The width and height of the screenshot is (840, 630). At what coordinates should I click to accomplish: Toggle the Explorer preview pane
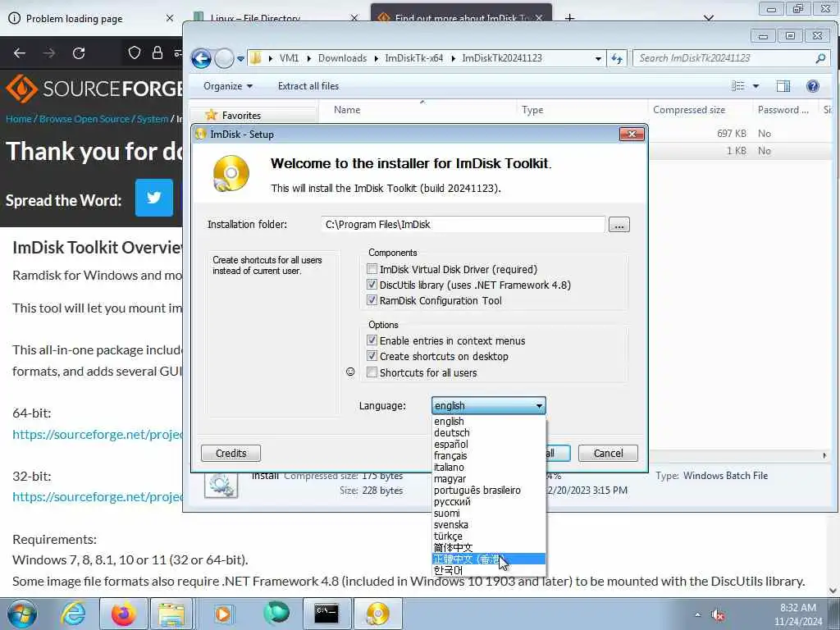(783, 85)
